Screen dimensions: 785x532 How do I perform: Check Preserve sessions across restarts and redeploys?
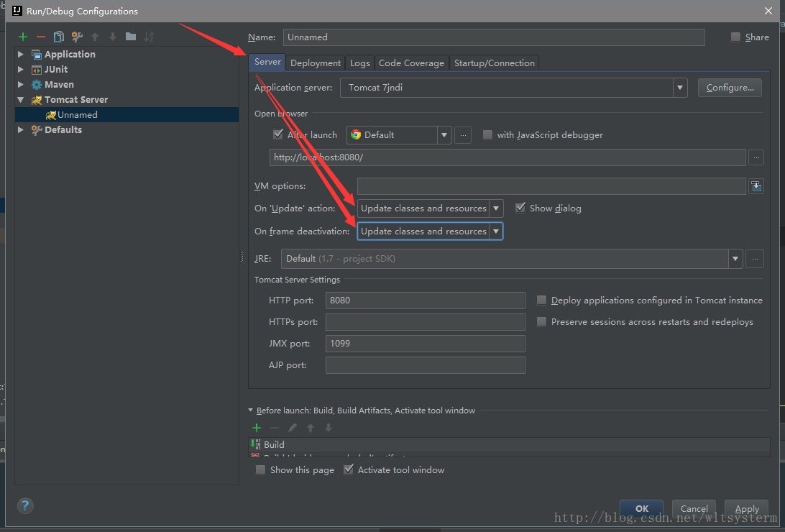(x=541, y=321)
